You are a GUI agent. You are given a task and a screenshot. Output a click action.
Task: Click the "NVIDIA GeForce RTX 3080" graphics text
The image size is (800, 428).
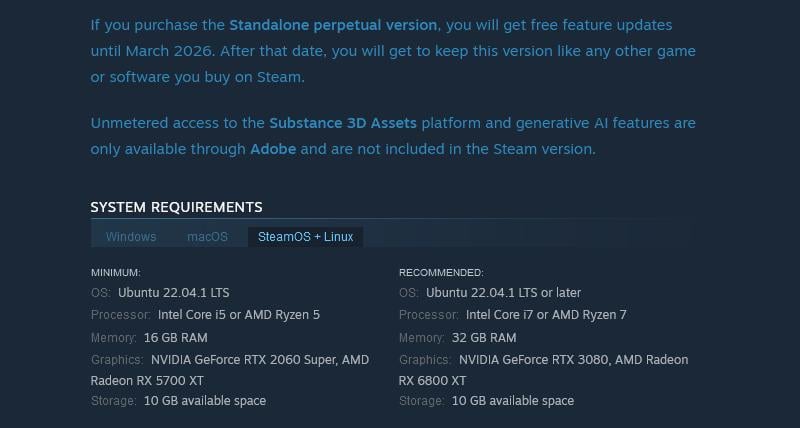(542, 360)
